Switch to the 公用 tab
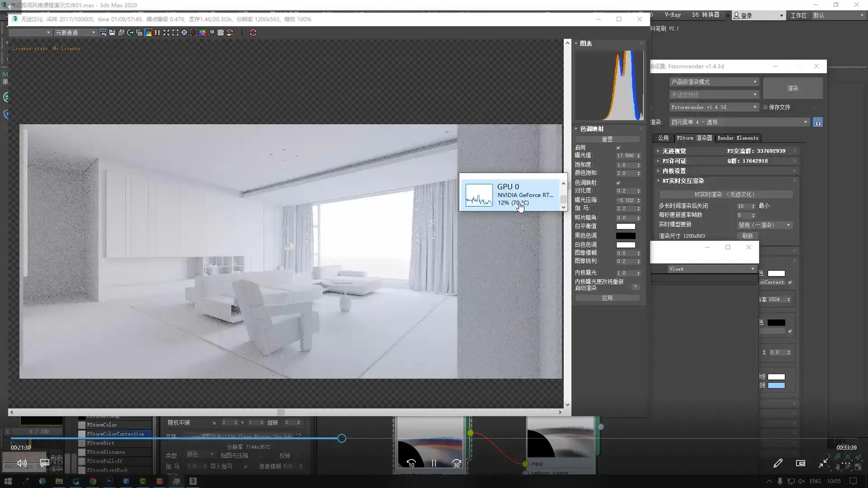This screenshot has width=868, height=488. pos(663,138)
